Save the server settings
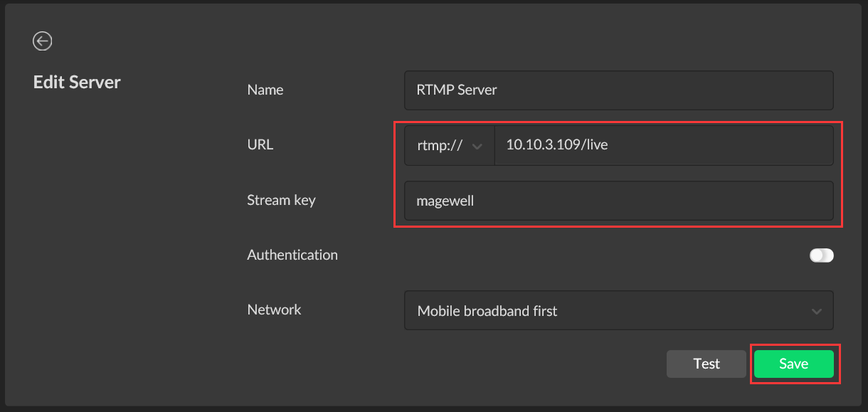 pos(793,364)
